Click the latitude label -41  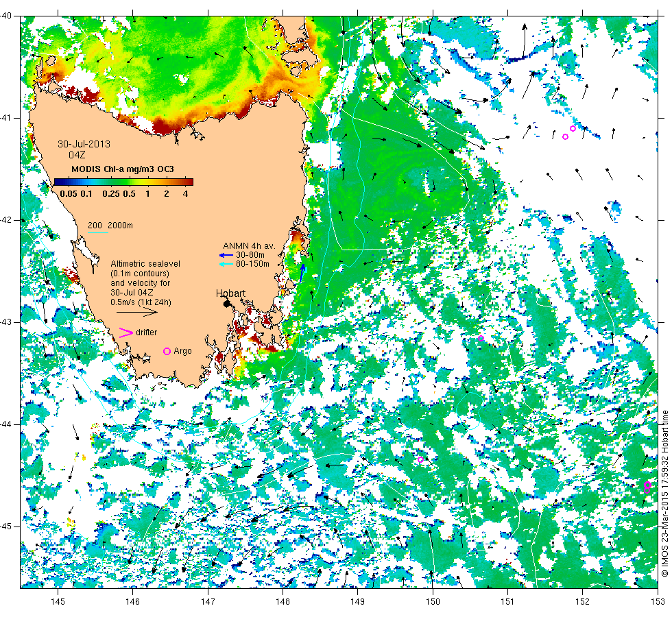tap(6, 118)
